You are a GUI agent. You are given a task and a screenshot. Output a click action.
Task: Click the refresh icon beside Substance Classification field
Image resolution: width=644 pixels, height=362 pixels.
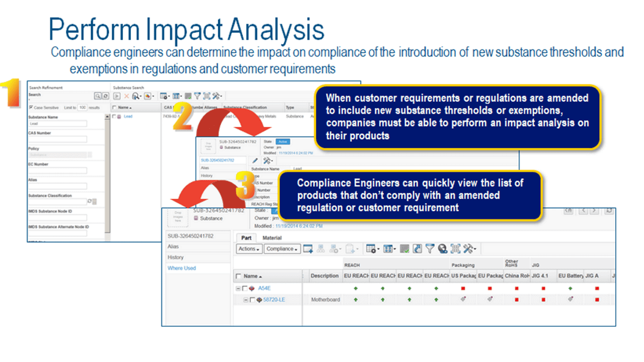point(89,202)
